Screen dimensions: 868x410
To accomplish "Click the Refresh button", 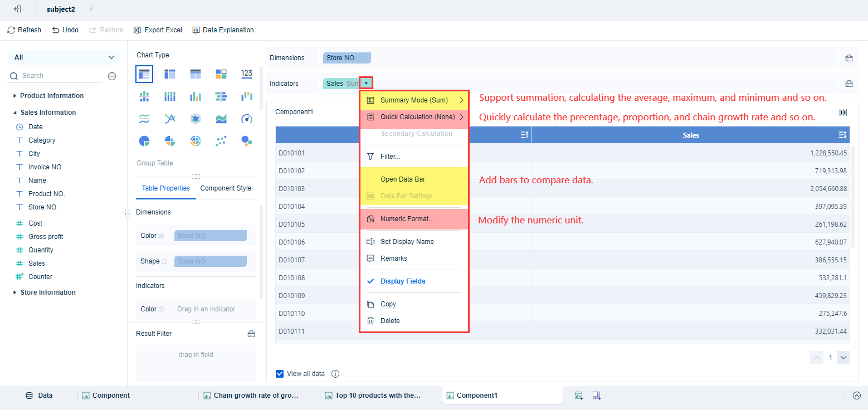I will point(25,30).
